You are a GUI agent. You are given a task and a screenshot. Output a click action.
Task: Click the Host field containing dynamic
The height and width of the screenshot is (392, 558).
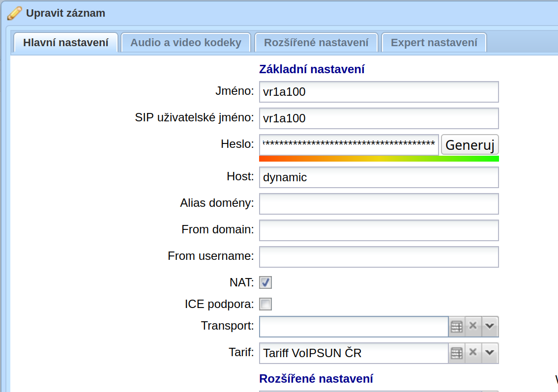point(379,177)
